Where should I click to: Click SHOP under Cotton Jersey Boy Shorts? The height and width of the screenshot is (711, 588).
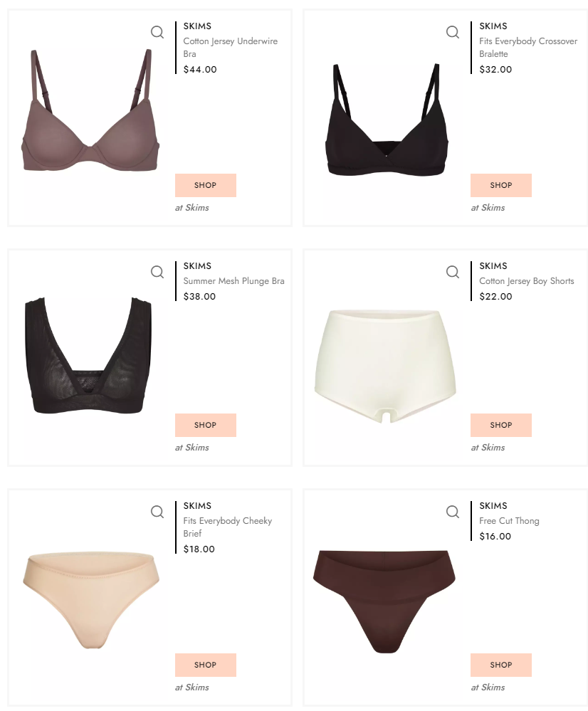501,425
